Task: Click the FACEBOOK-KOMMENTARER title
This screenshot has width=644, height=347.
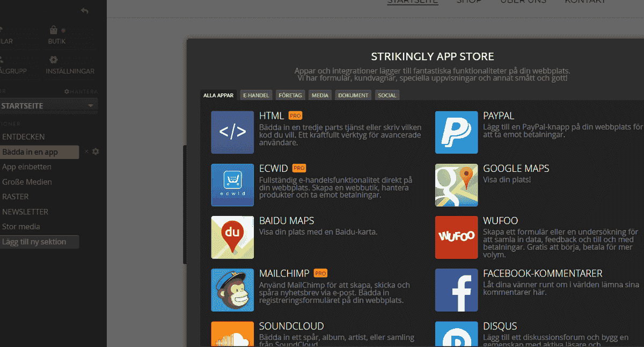Action: [543, 273]
